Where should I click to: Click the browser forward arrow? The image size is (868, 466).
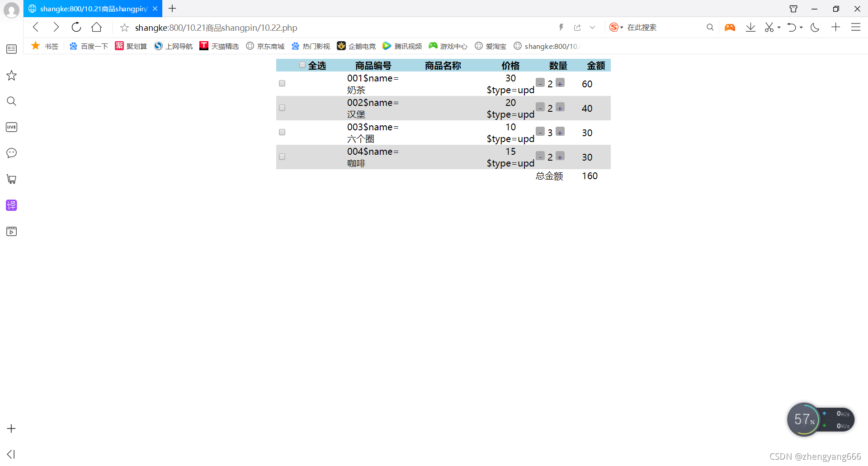56,27
